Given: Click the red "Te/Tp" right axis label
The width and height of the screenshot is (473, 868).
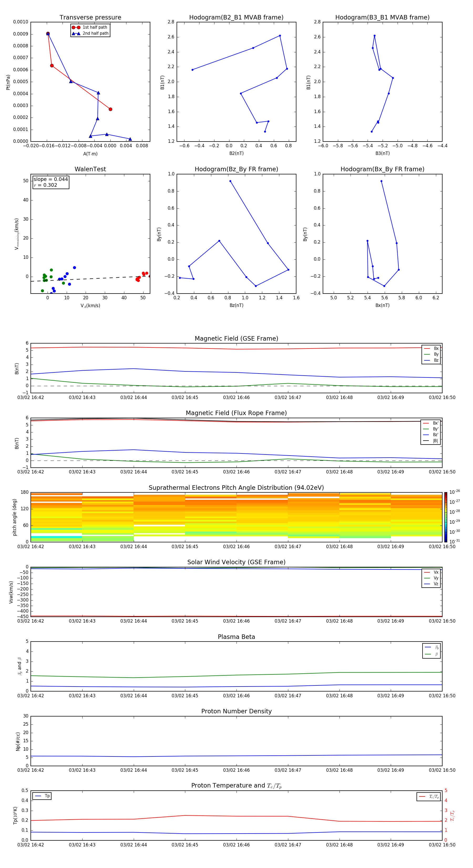Looking at the screenshot, I should pyautogui.click(x=453, y=815).
